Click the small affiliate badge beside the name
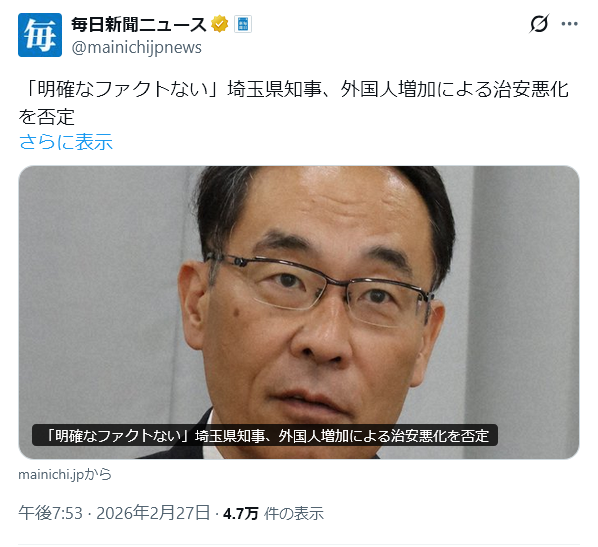Screen dimensions: 598x547 pyautogui.click(x=243, y=24)
